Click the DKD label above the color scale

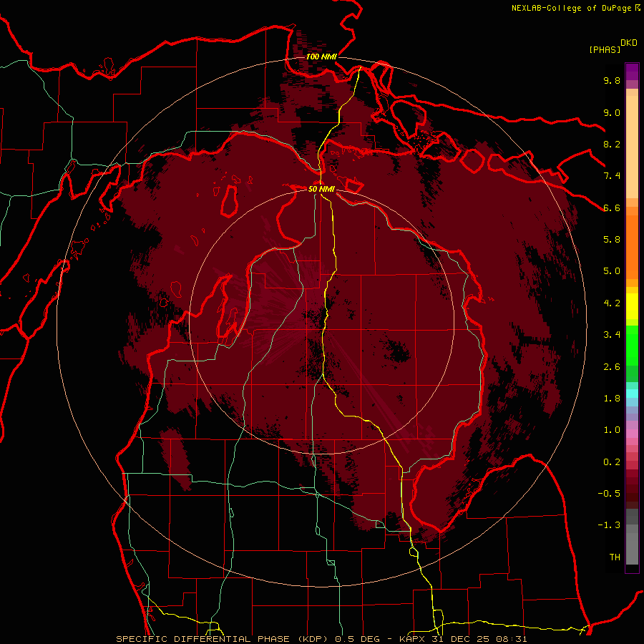click(x=629, y=43)
